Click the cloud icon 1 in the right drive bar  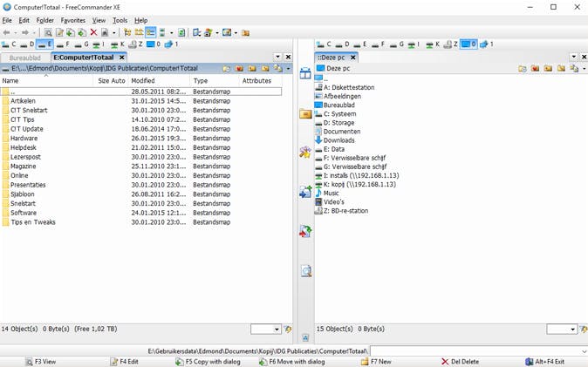click(487, 44)
